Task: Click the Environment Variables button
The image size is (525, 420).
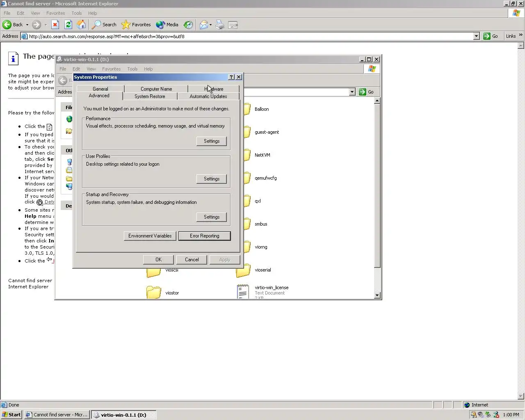Action: [150, 236]
